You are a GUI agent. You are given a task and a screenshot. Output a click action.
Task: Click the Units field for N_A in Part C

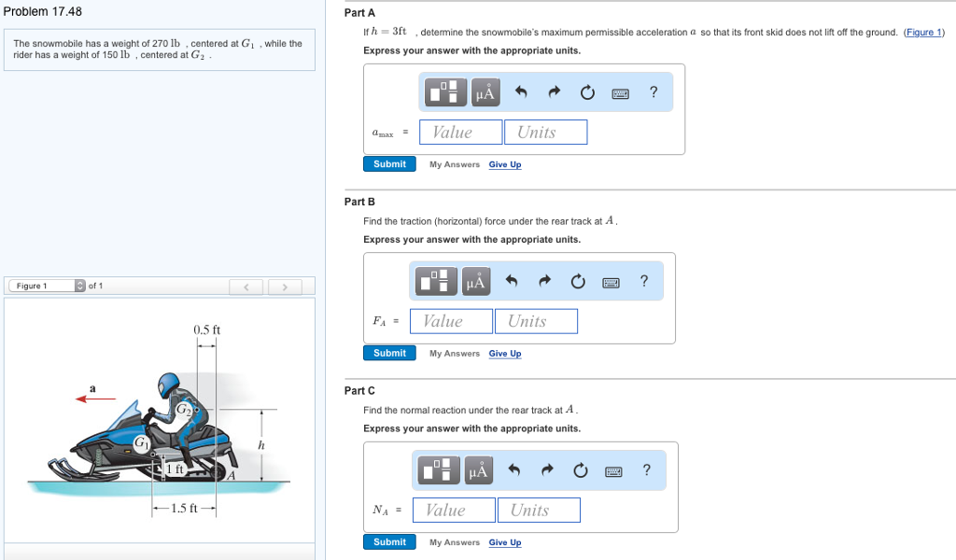click(x=539, y=510)
